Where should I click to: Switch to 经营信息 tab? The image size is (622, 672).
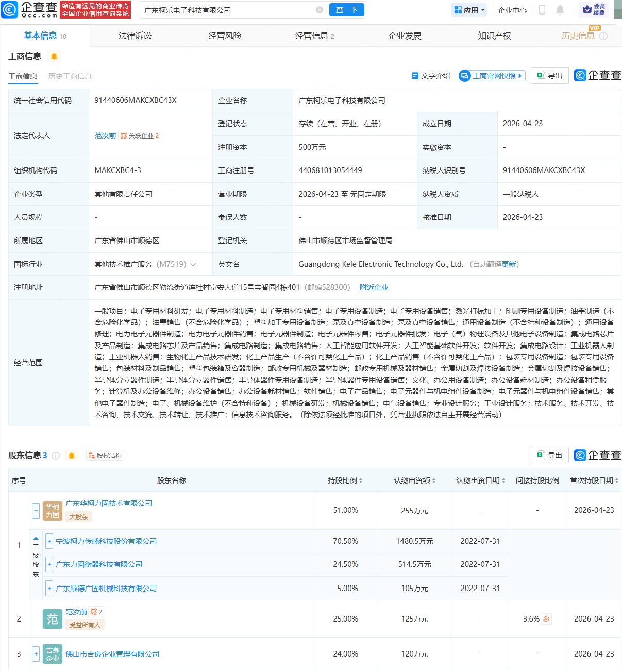point(315,36)
